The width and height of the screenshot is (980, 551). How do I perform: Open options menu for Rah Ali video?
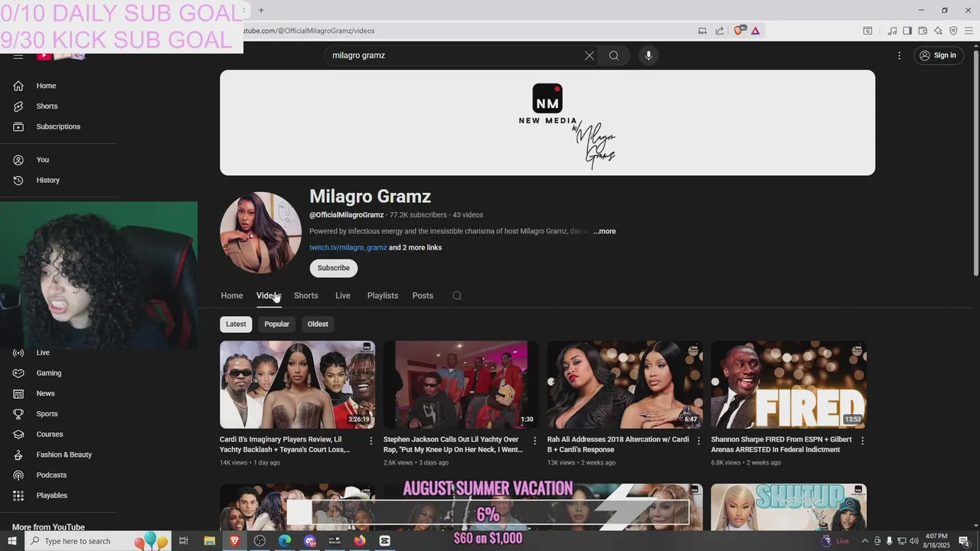tap(698, 441)
